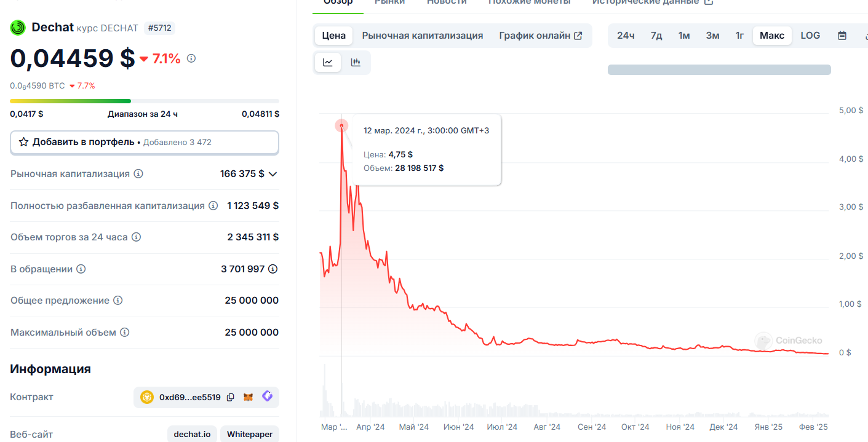Viewport: 868px width, 442px height.
Task: Select the line chart view icon
Action: 328,62
